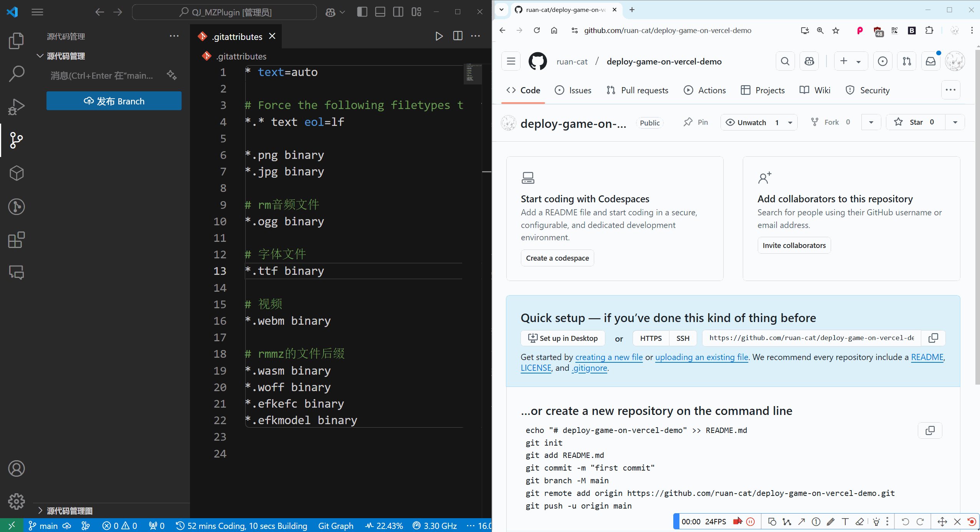This screenshot has height=532, width=980.
Task: Copy the command line setup commands
Action: coord(930,430)
